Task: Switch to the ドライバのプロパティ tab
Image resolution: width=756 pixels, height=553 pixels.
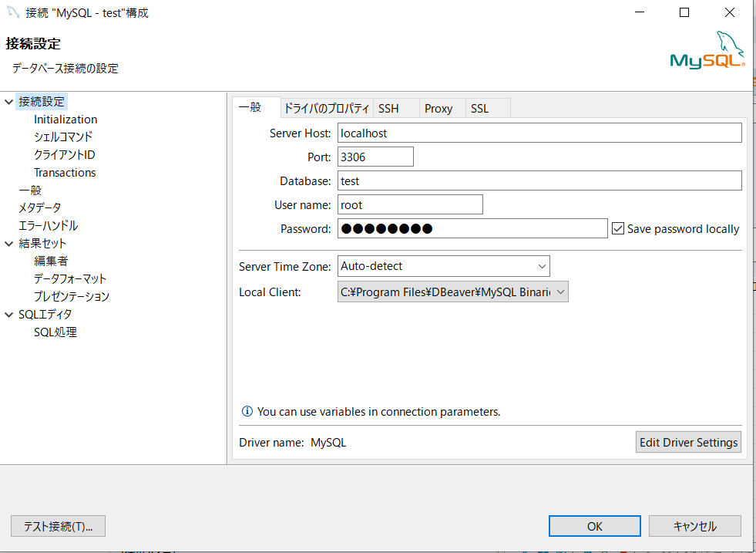Action: pyautogui.click(x=327, y=108)
